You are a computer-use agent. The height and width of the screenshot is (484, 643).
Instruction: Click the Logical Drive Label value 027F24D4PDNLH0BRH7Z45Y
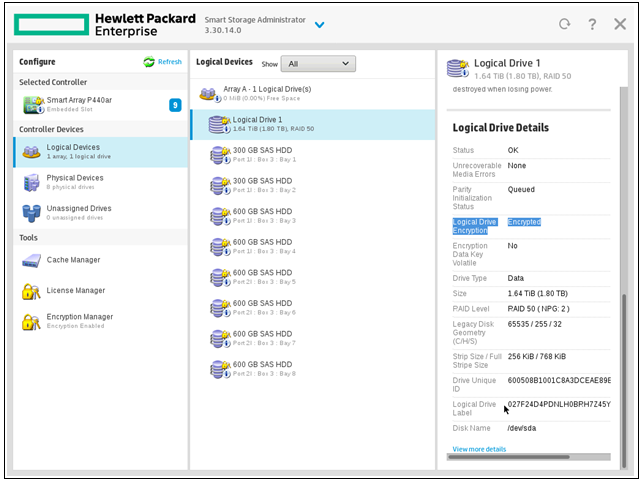pos(559,404)
